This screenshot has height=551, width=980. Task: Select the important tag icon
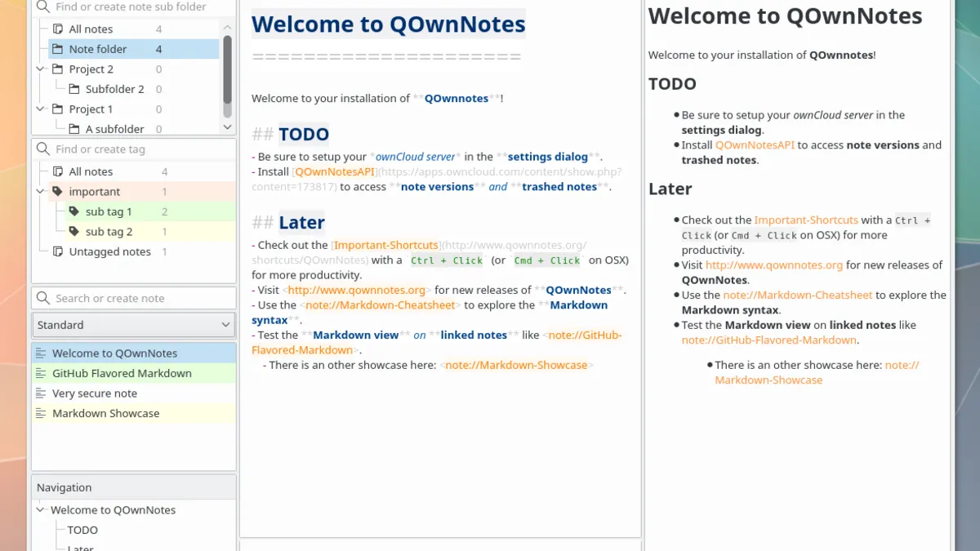pyautogui.click(x=58, y=192)
